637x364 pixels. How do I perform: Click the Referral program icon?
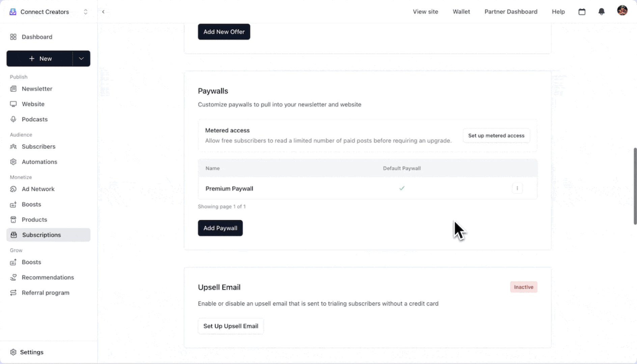[x=13, y=293]
